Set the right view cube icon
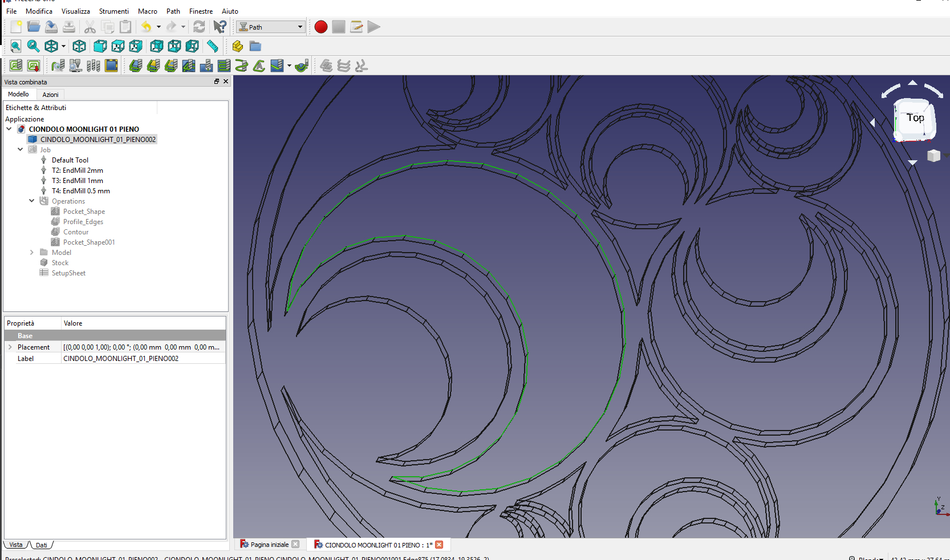The width and height of the screenshot is (950, 560). 136,46
